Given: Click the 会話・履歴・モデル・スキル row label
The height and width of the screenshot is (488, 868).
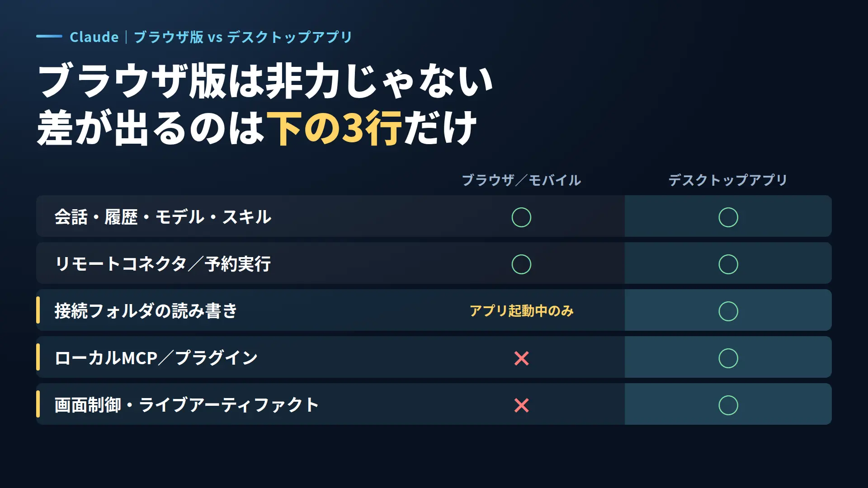Looking at the screenshot, I should pyautogui.click(x=163, y=217).
